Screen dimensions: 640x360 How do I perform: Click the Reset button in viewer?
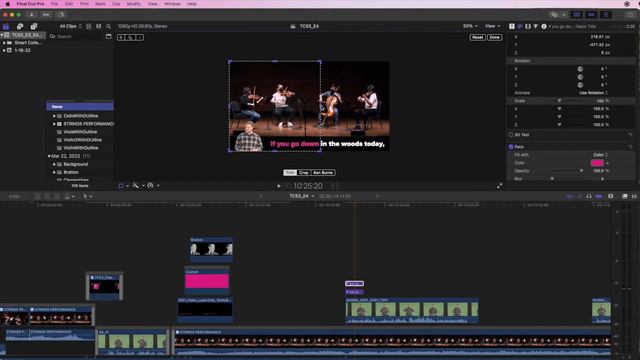click(477, 37)
